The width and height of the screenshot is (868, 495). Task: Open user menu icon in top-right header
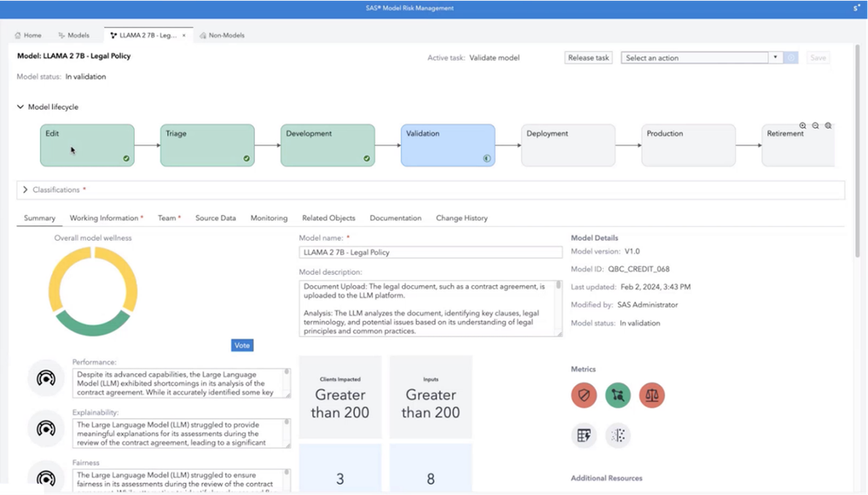[857, 8]
